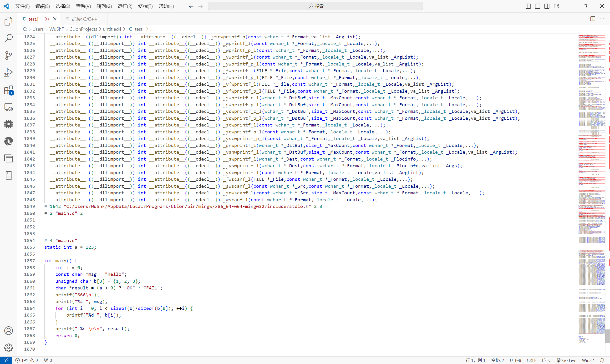Click the command center search box
610x364 pixels.
[x=315, y=6]
